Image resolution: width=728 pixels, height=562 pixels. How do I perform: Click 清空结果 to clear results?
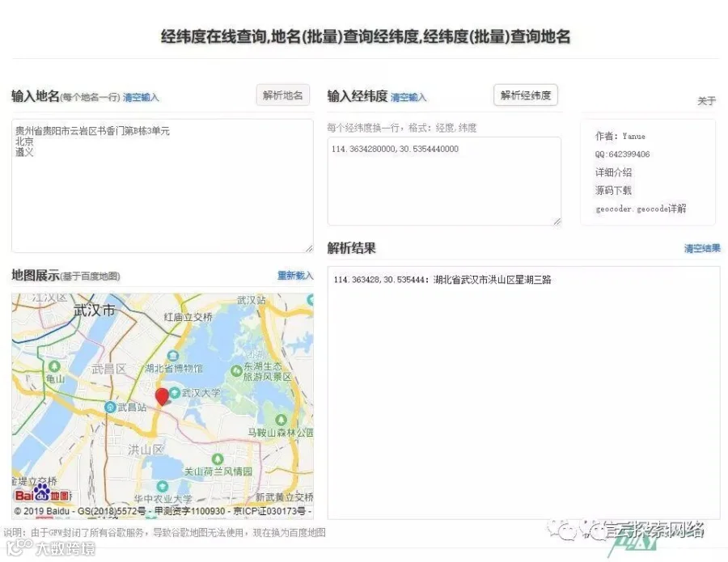point(702,248)
